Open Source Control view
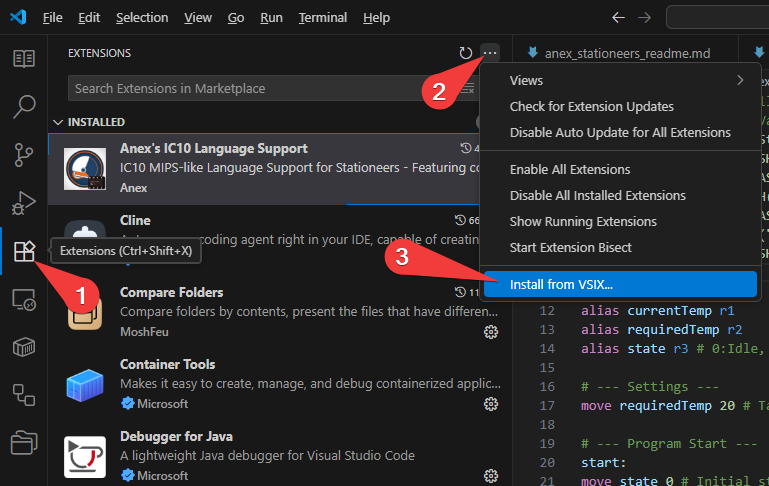The height and width of the screenshot is (486, 769). click(24, 155)
